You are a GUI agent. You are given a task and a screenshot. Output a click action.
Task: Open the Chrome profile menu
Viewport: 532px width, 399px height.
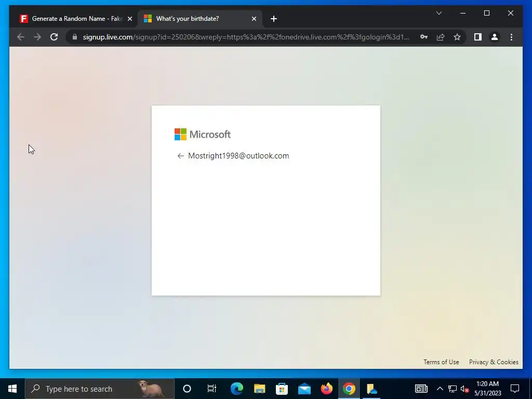495,37
